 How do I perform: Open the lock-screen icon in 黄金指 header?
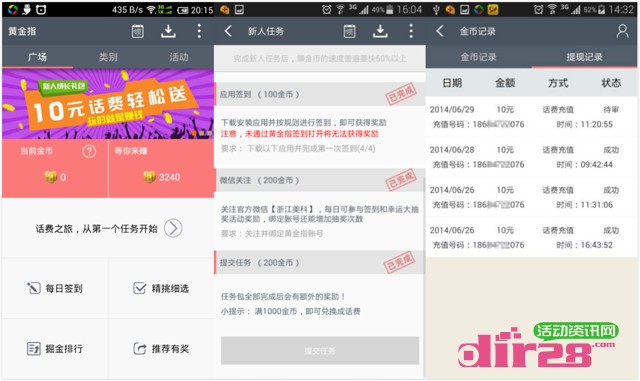138,31
